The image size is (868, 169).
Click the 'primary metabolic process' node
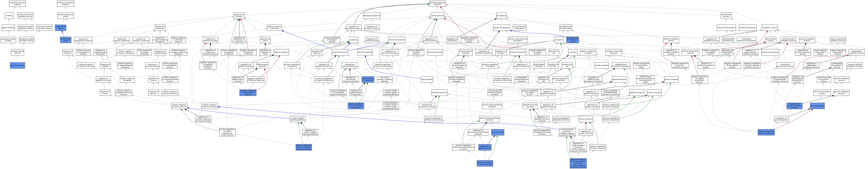(807, 40)
